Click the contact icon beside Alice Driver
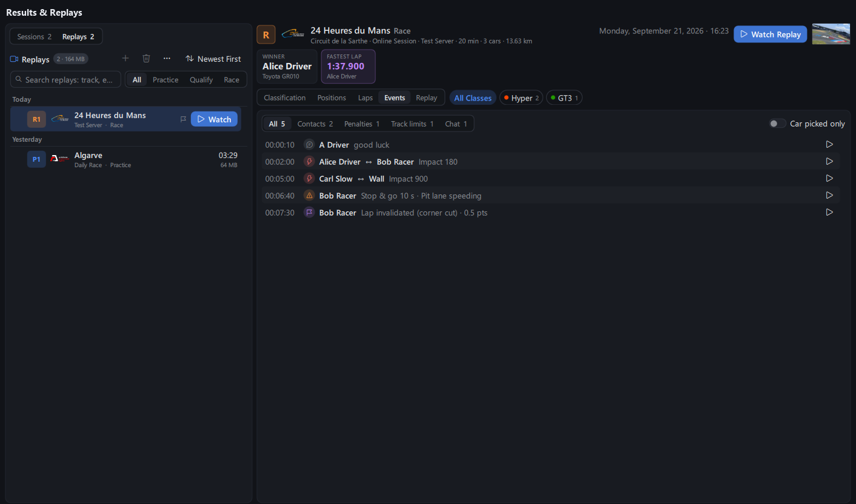The height and width of the screenshot is (504, 856). (309, 162)
